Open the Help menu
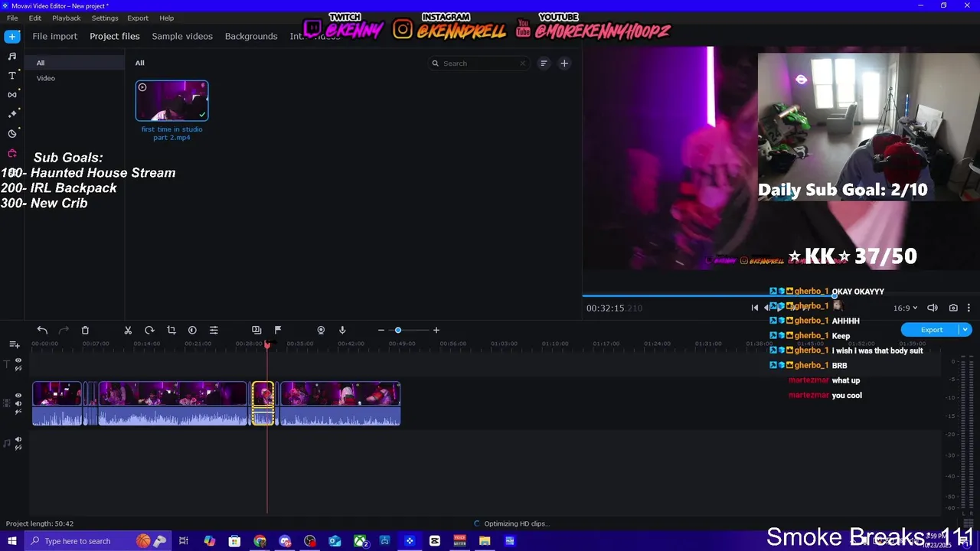980x551 pixels. click(x=167, y=18)
